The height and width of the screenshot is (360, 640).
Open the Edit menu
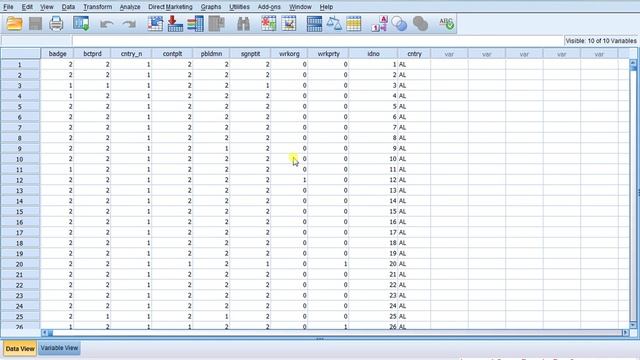27,7
